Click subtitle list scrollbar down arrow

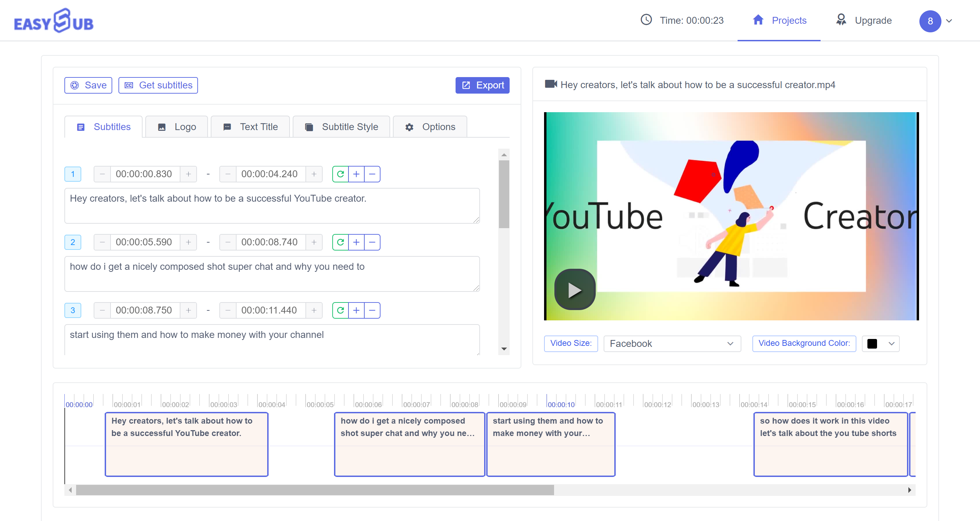504,349
